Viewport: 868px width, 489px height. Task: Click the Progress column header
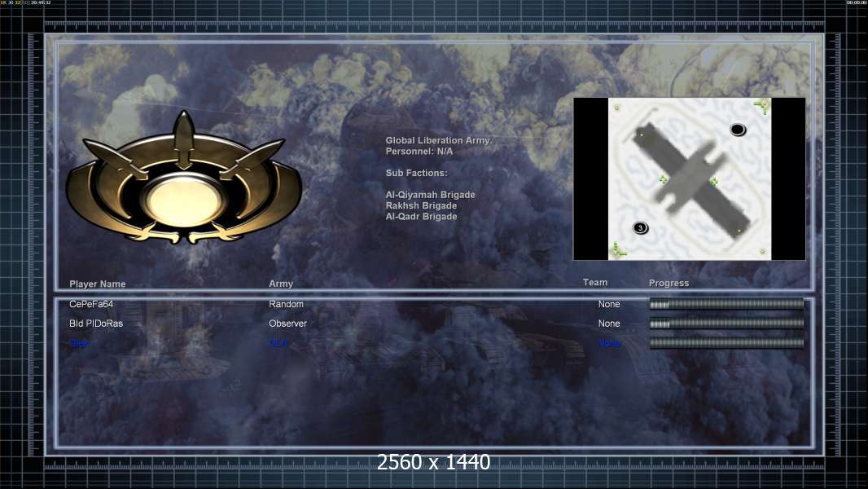pos(669,283)
